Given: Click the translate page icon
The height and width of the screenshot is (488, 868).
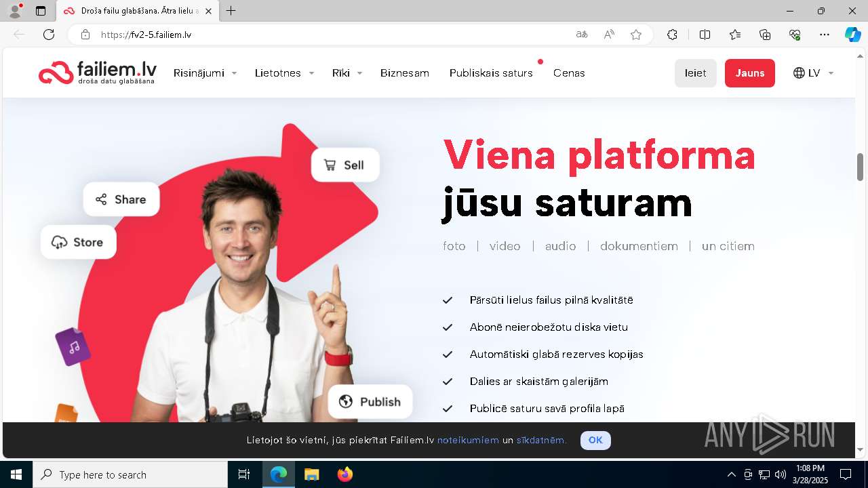Looking at the screenshot, I should tap(582, 35).
